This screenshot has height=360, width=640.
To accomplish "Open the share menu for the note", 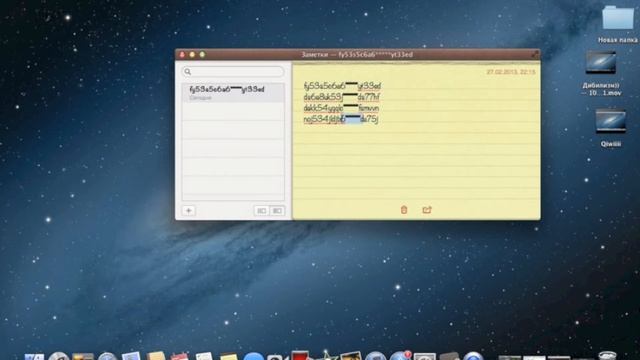I will point(427,210).
